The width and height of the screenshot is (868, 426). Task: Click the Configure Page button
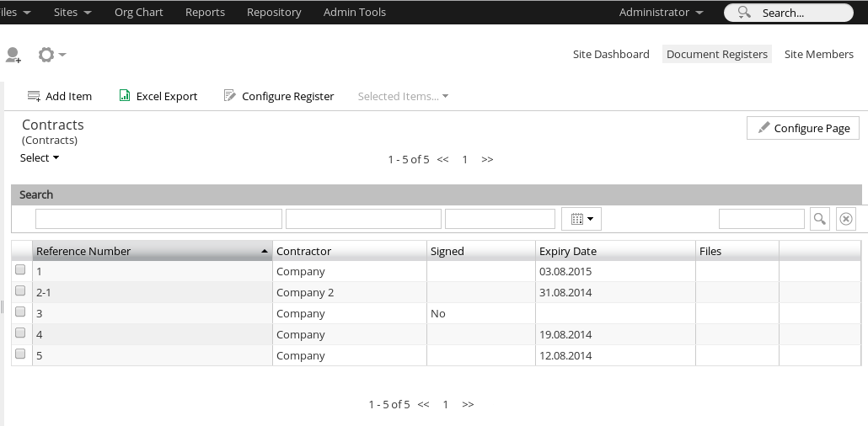[x=803, y=128]
